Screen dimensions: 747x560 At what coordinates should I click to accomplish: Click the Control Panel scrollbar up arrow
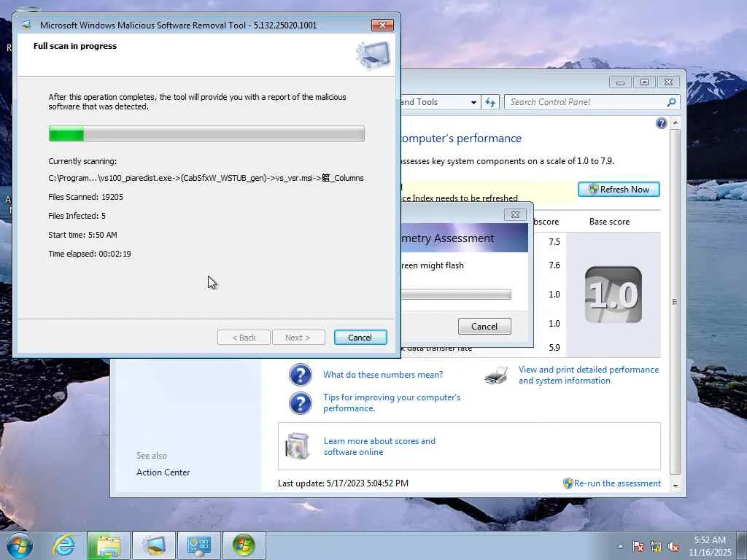(x=675, y=122)
